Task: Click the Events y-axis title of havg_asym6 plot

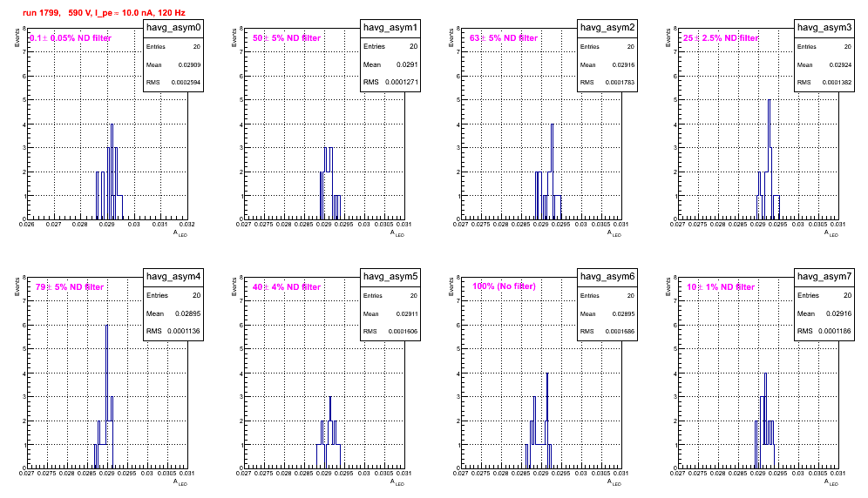Action: (451, 286)
